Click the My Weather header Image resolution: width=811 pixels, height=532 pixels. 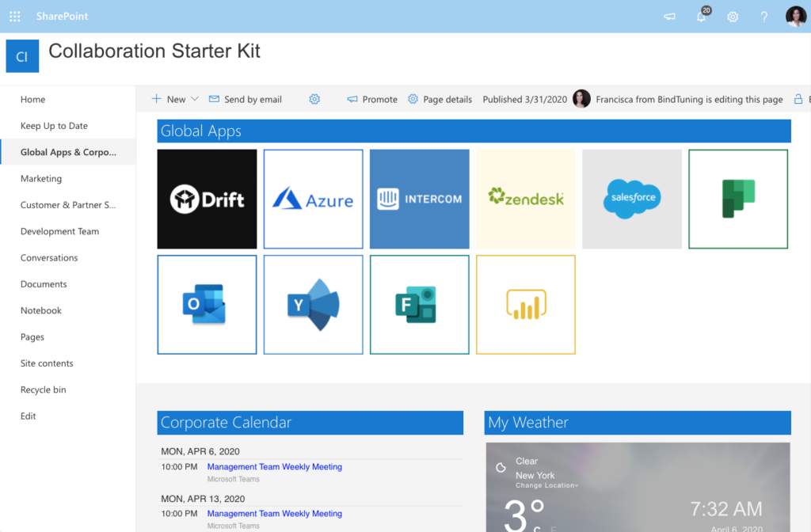pyautogui.click(x=638, y=423)
